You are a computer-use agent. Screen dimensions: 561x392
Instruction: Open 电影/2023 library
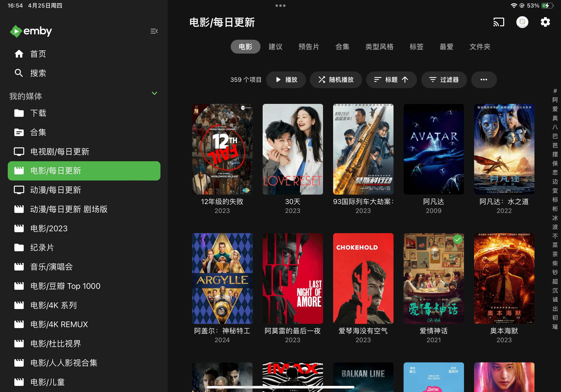(84, 228)
